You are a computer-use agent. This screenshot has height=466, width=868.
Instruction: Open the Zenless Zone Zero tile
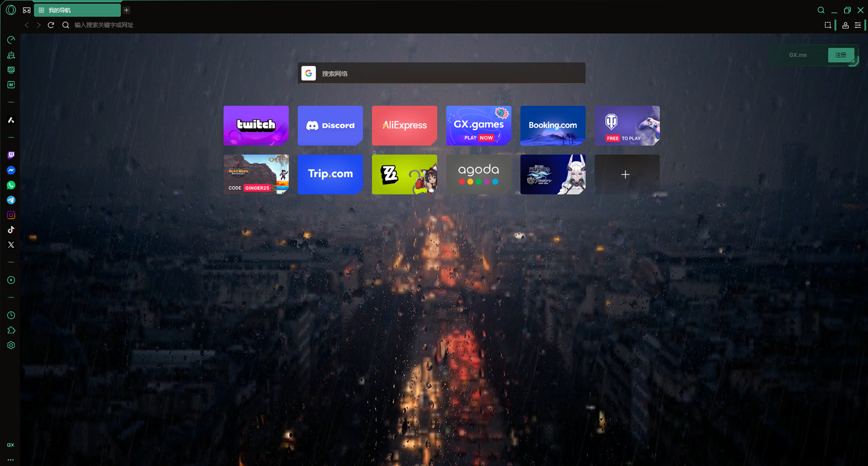(404, 174)
